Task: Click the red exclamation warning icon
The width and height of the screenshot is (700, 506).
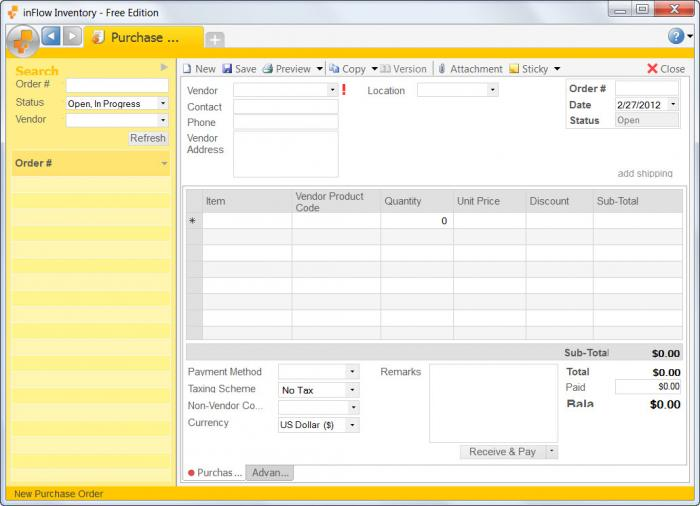Action: pyautogui.click(x=344, y=90)
